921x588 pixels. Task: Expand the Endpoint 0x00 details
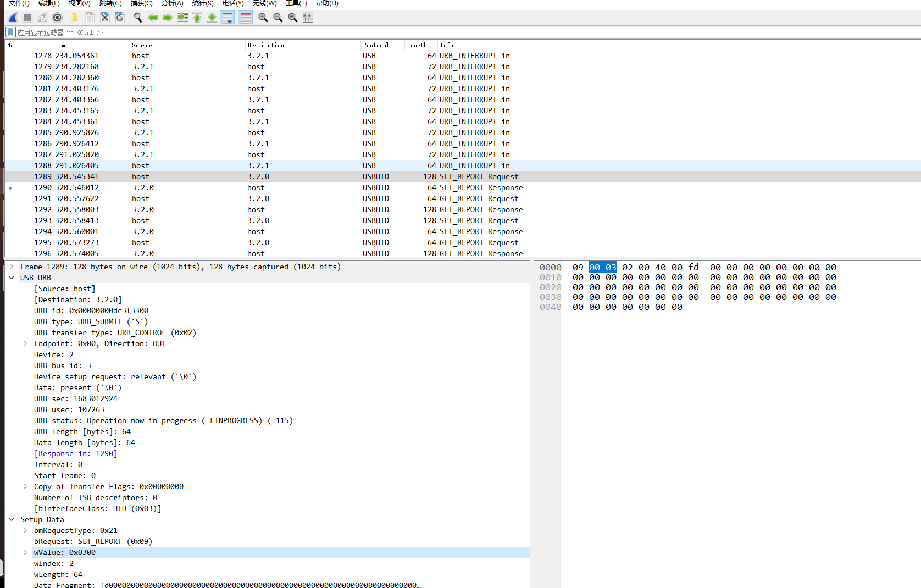click(x=25, y=343)
